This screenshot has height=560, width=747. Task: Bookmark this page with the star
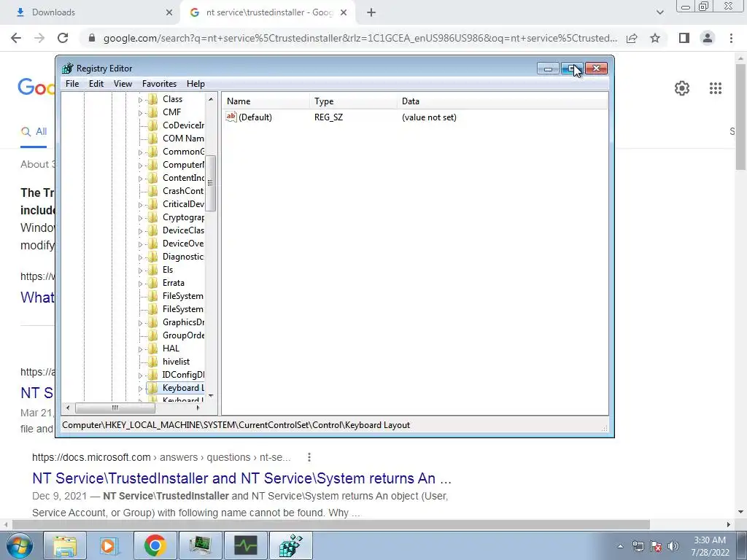point(655,38)
